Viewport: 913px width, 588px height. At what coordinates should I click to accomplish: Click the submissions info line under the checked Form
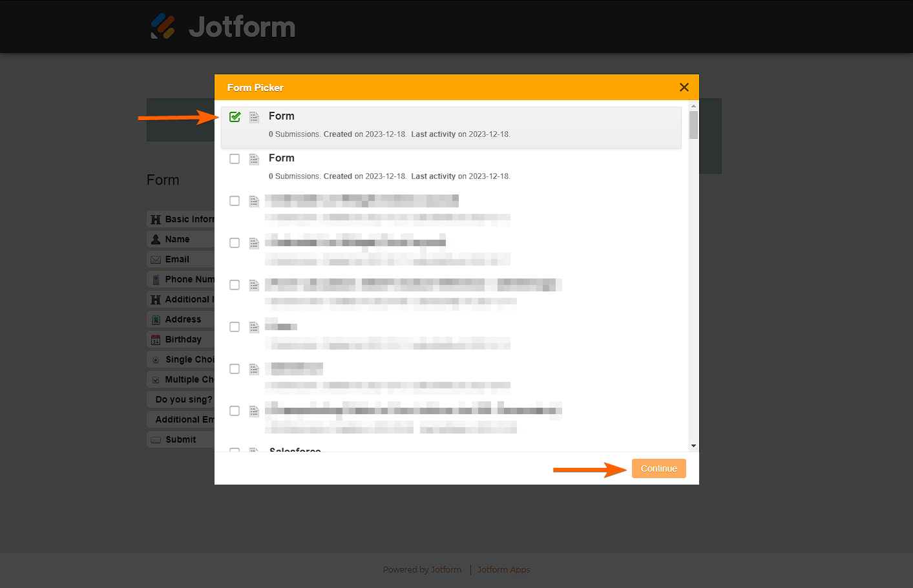(390, 134)
